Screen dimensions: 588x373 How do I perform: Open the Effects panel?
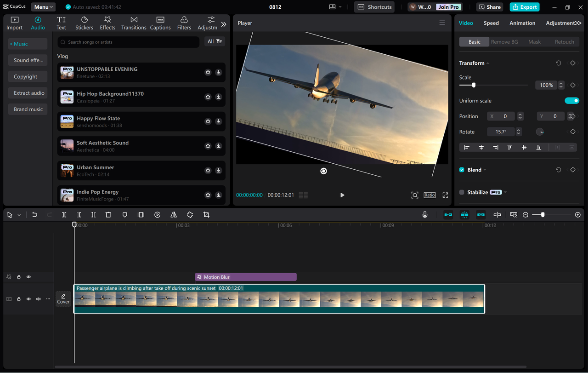(x=107, y=23)
